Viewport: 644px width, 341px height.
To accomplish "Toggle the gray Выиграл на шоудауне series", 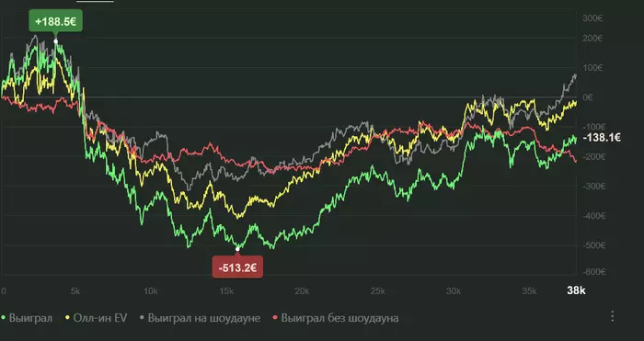I will pos(200,318).
